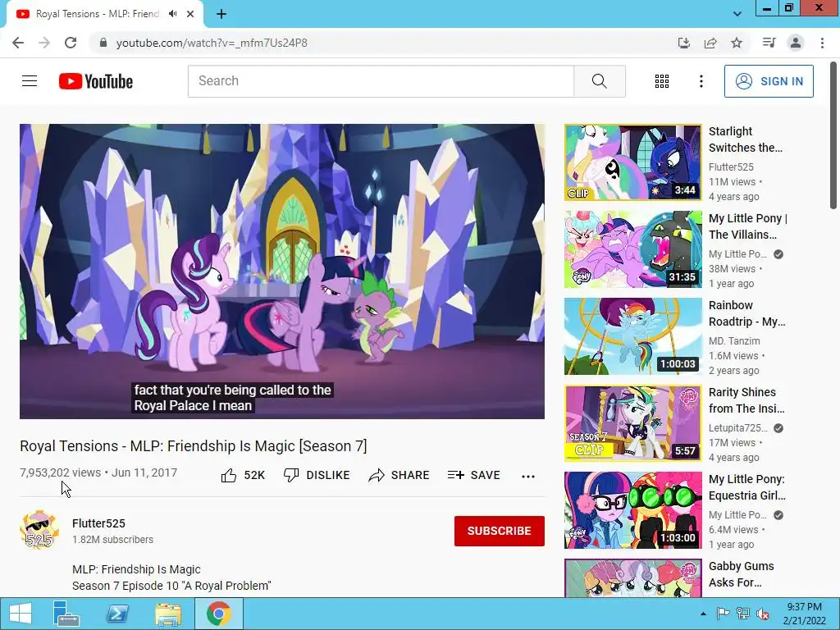840x630 pixels.
Task: Launch PowerShell from taskbar
Action: 117,614
